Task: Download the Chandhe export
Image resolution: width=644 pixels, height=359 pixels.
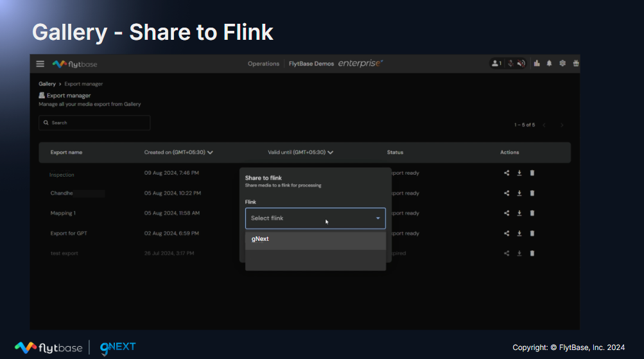Action: 519,193
